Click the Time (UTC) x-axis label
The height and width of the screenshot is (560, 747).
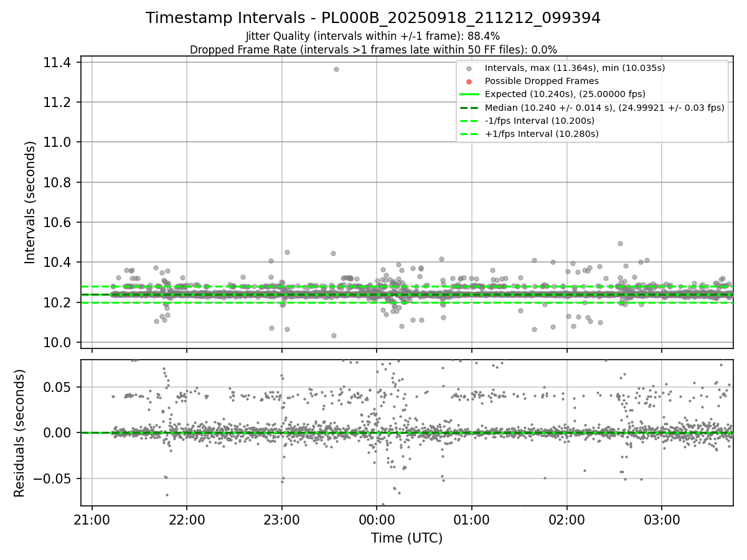pyautogui.click(x=406, y=538)
